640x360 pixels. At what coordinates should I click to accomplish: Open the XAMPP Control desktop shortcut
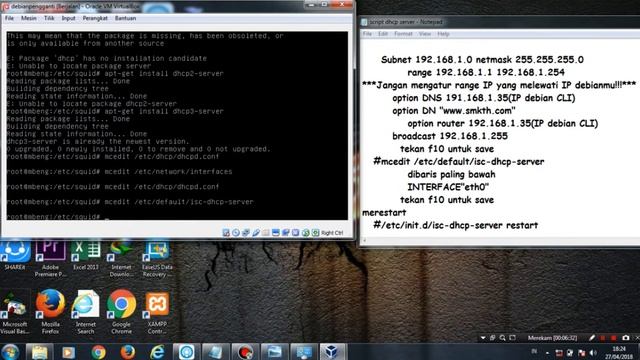[157, 312]
